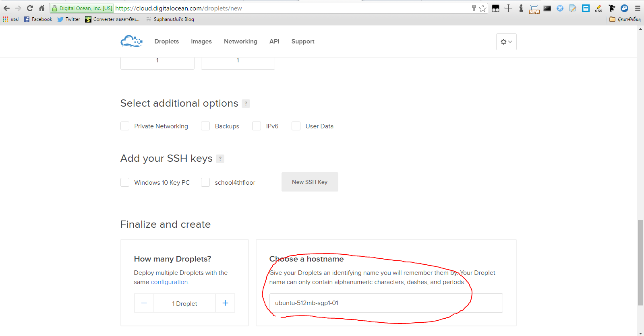Click the "1 Droplet" count text
Screen dimensions: 644x336
pyautogui.click(x=184, y=303)
